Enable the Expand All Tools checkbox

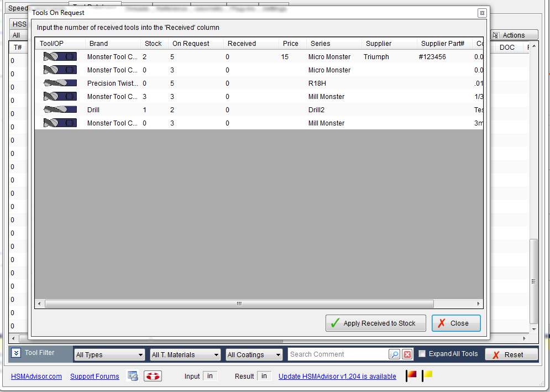[422, 354]
